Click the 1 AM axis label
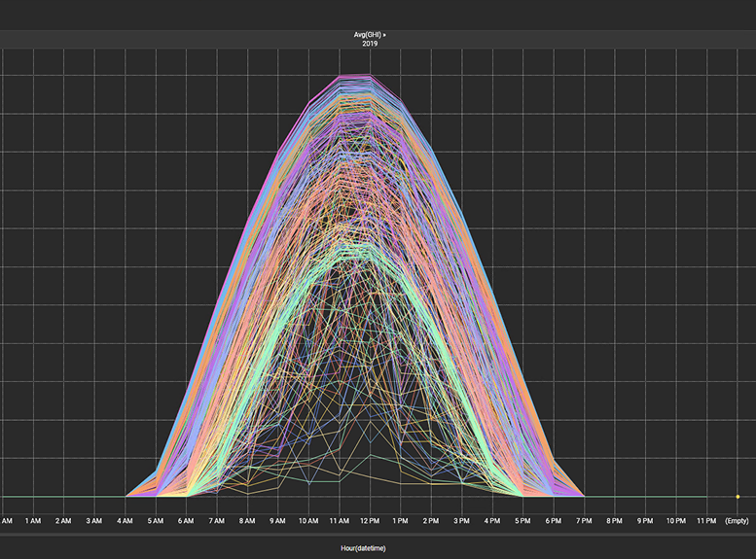 click(33, 521)
